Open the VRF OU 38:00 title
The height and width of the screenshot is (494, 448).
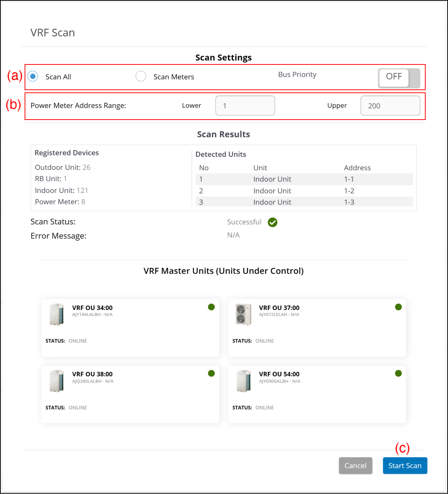pyautogui.click(x=92, y=374)
